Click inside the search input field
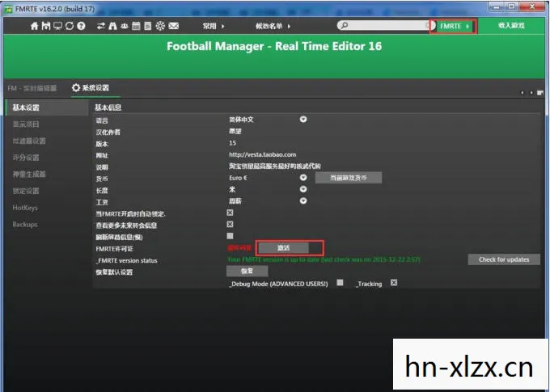This screenshot has width=550, height=392. 387,25
